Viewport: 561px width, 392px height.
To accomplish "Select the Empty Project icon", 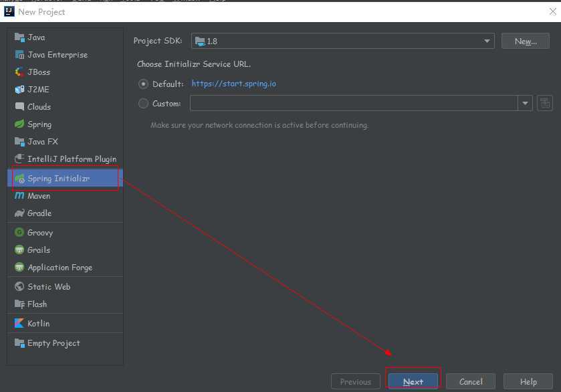I will click(x=19, y=343).
